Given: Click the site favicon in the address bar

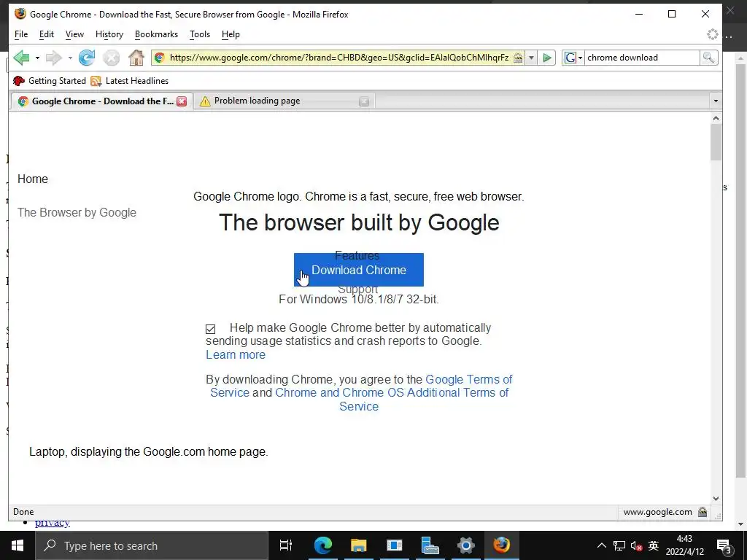Looking at the screenshot, I should pos(160,58).
